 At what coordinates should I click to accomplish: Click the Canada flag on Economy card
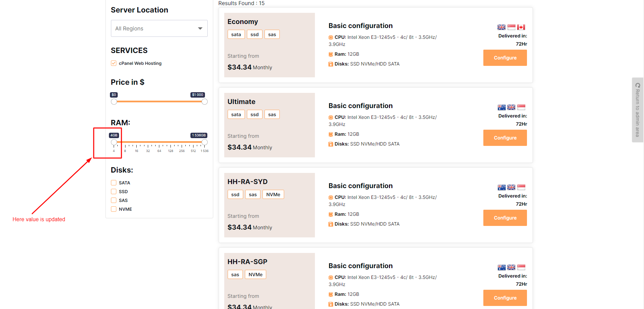point(521,27)
